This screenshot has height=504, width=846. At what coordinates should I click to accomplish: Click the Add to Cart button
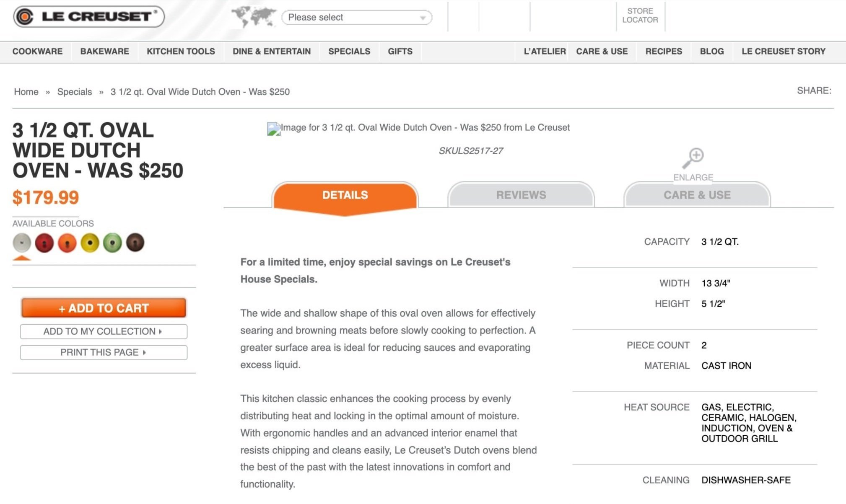104,308
